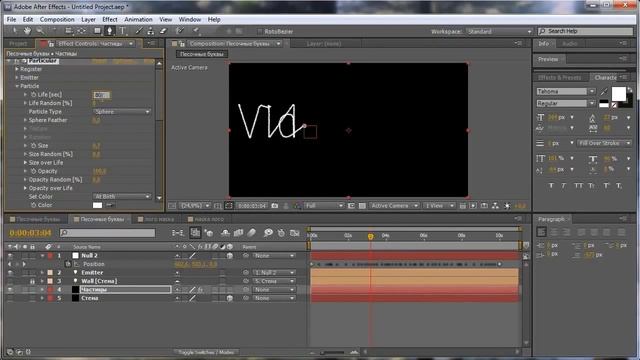
Task: Select the Pan Behind tool
Action: 82,31
